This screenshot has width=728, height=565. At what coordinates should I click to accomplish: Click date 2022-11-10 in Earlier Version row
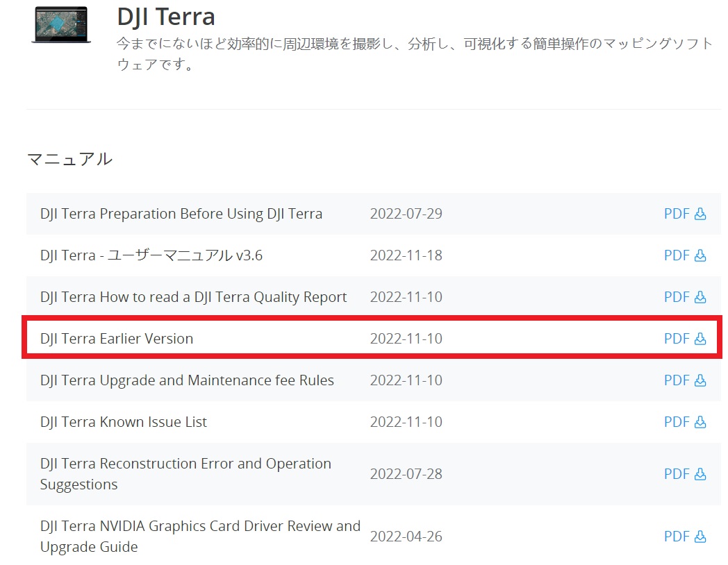point(406,339)
